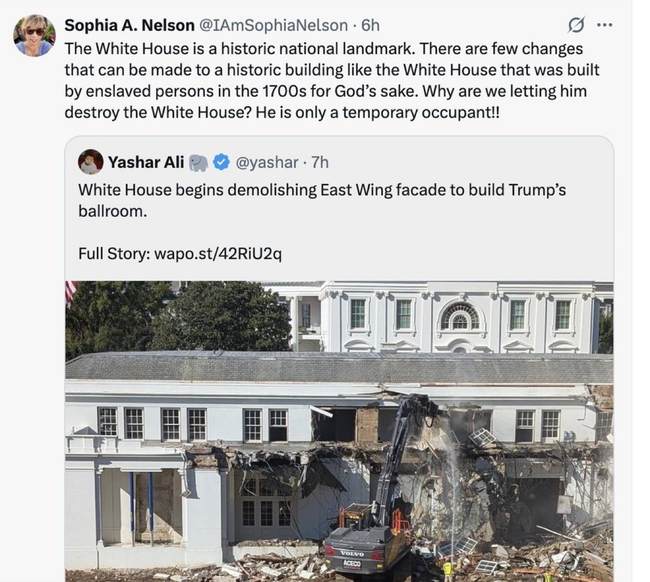Click the American flag corner in the photo

click(70, 291)
